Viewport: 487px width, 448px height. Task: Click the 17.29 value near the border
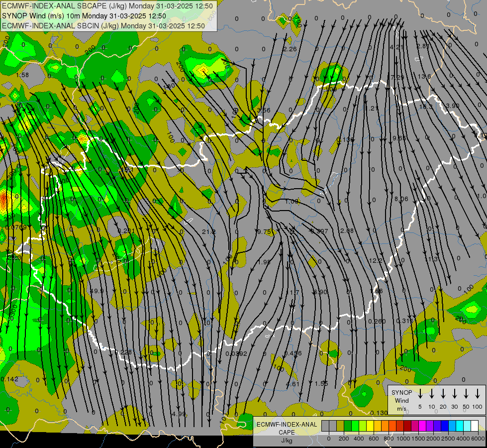pyautogui.click(x=396, y=77)
